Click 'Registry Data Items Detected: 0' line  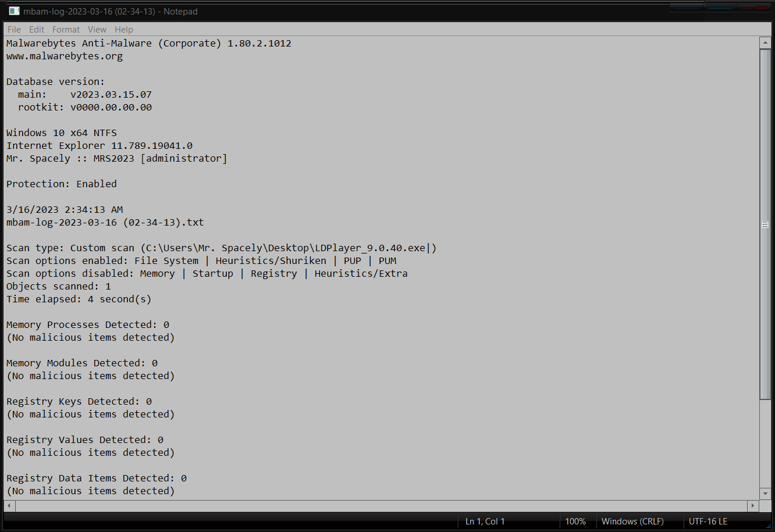[97, 479]
